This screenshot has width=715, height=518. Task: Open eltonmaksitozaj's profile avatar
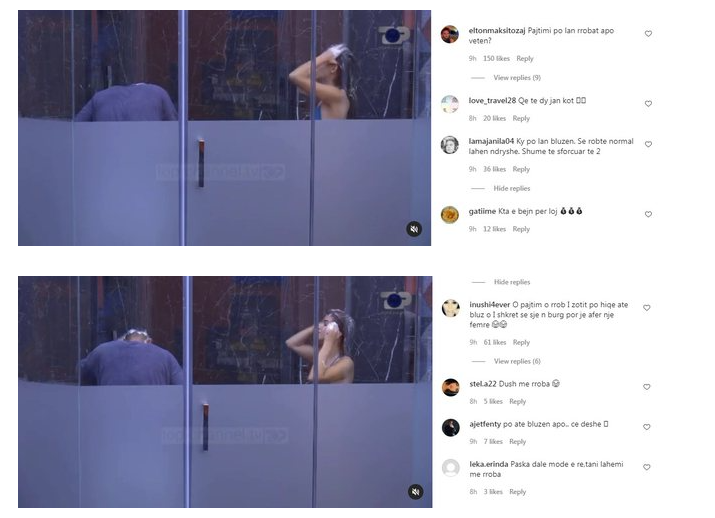450,34
